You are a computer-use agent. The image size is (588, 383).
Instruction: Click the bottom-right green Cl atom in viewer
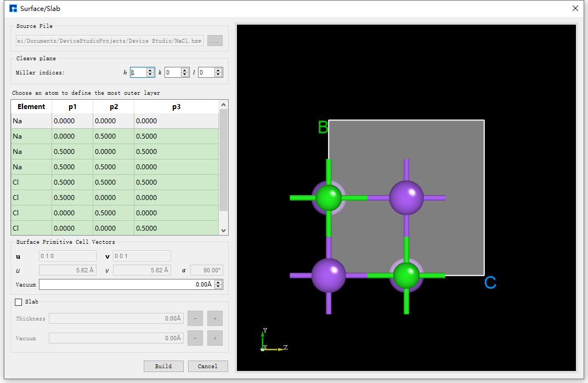(x=406, y=275)
